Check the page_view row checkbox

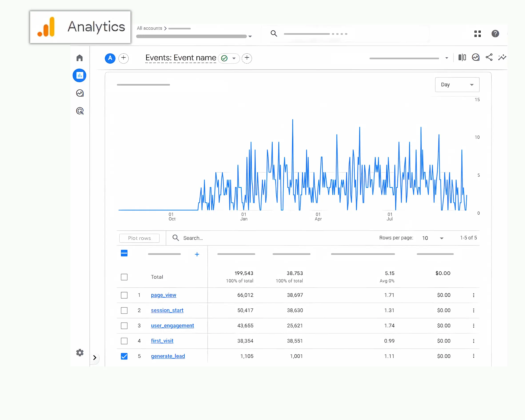click(x=124, y=295)
